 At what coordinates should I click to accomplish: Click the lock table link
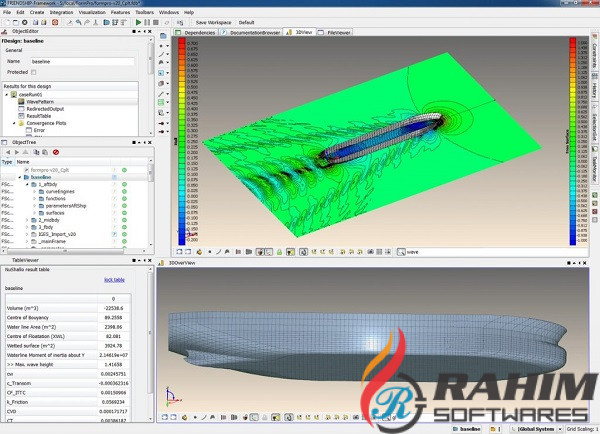tap(114, 280)
